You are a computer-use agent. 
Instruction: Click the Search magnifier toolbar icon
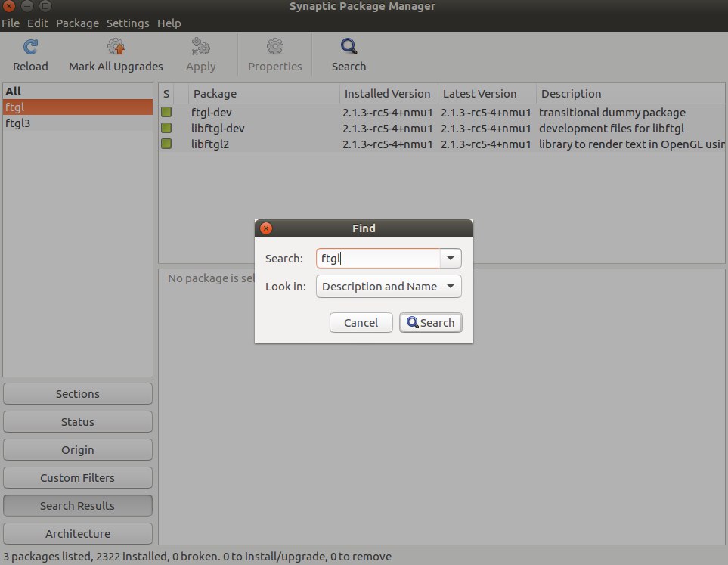(x=349, y=46)
